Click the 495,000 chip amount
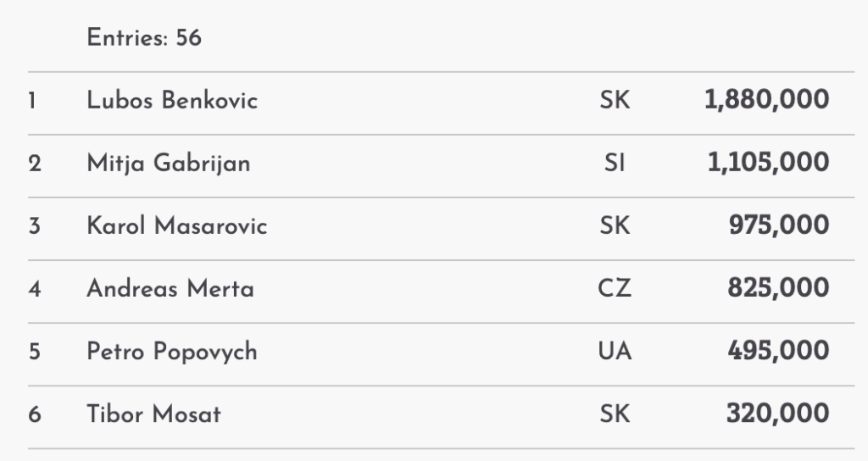868x461 pixels. (778, 352)
